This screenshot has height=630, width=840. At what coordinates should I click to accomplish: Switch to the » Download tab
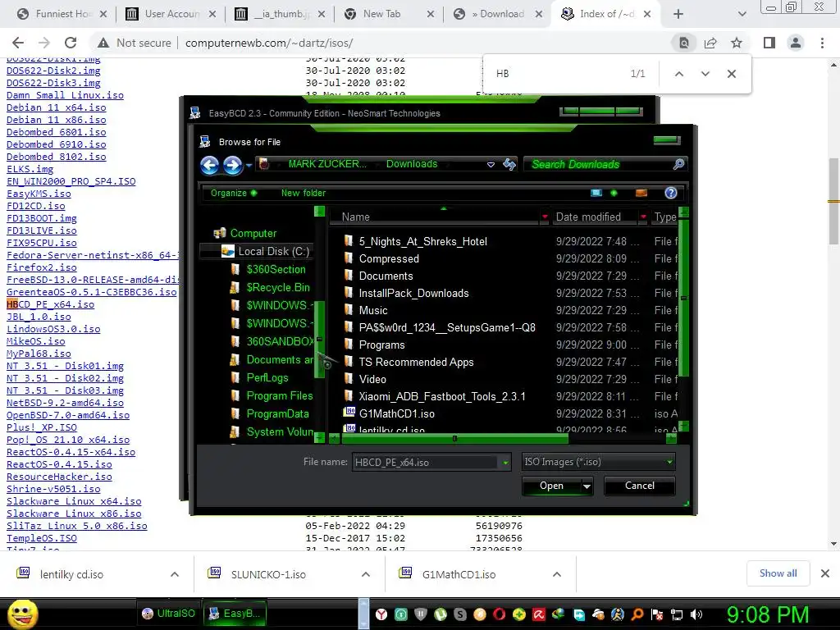498,14
